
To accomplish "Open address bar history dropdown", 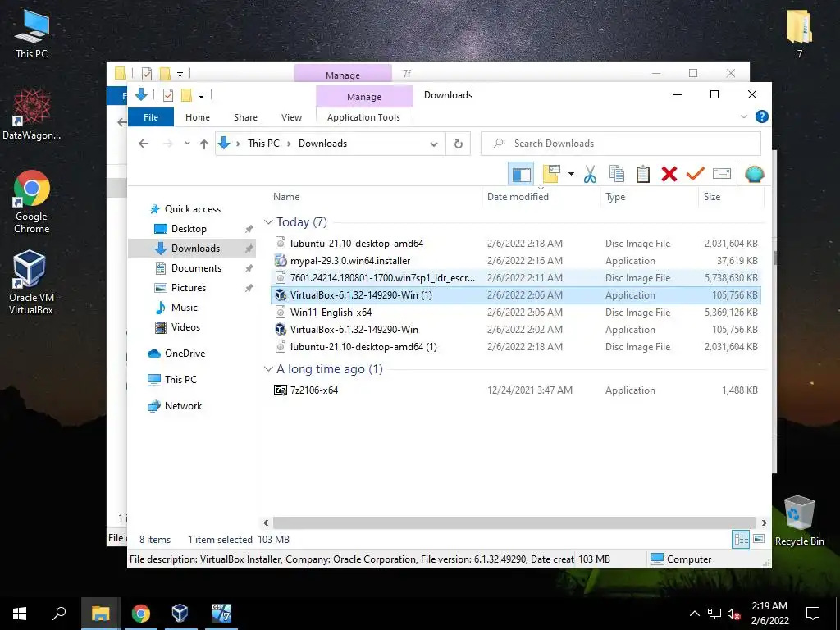I will (434, 144).
